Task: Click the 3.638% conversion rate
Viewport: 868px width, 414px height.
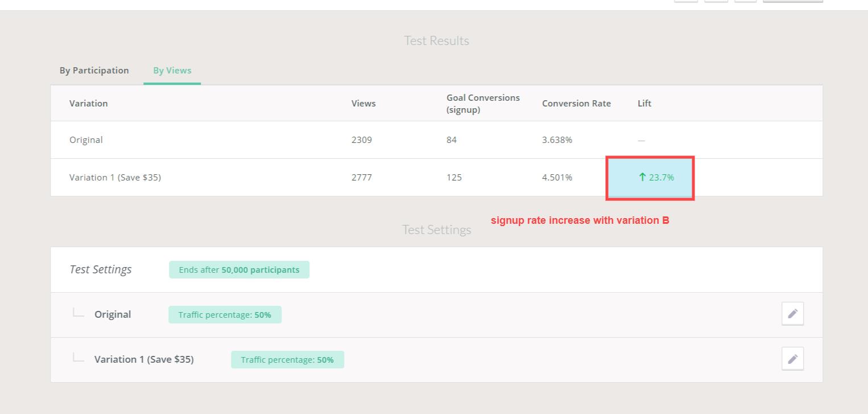Action: click(x=557, y=140)
